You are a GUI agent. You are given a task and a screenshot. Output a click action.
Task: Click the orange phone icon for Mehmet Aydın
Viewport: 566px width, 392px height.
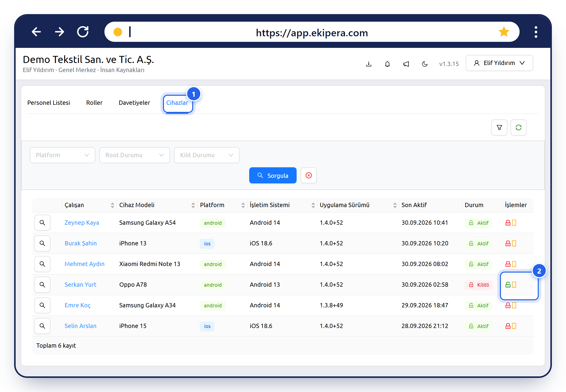coord(514,264)
